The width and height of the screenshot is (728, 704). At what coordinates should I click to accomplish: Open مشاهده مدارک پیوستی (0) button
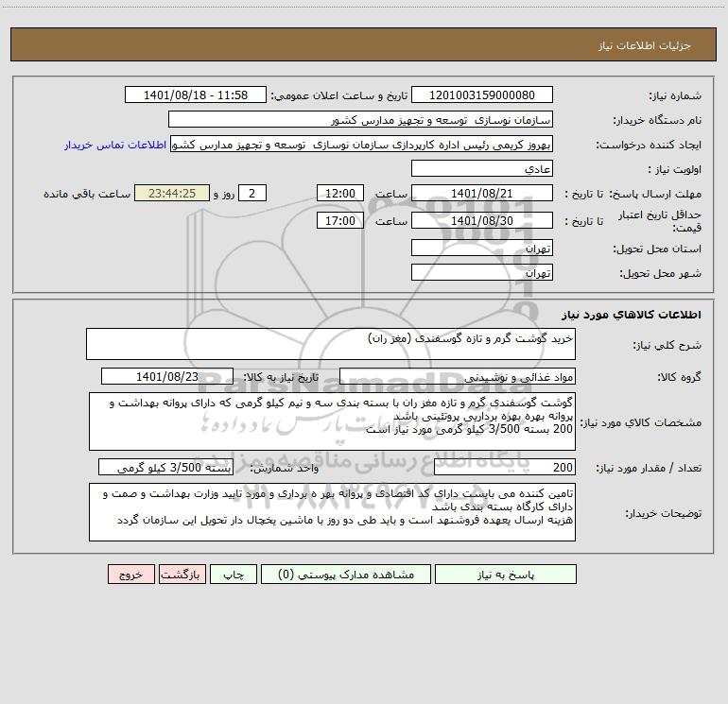(x=346, y=575)
